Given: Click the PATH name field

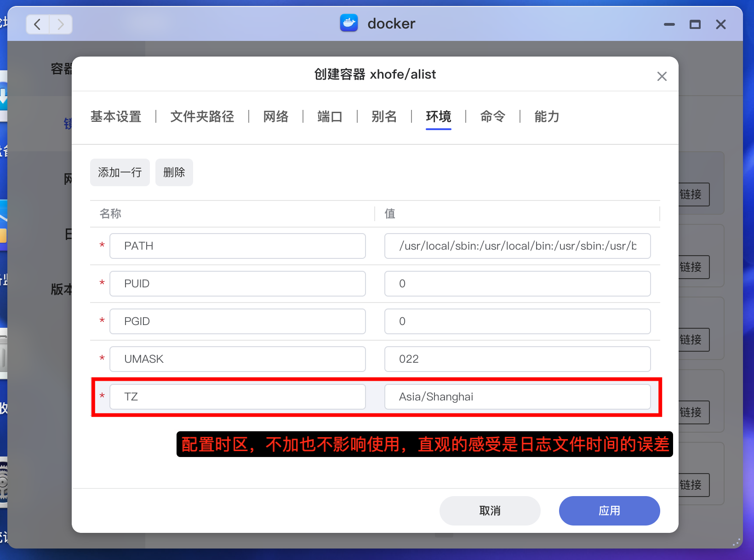Looking at the screenshot, I should pyautogui.click(x=238, y=246).
